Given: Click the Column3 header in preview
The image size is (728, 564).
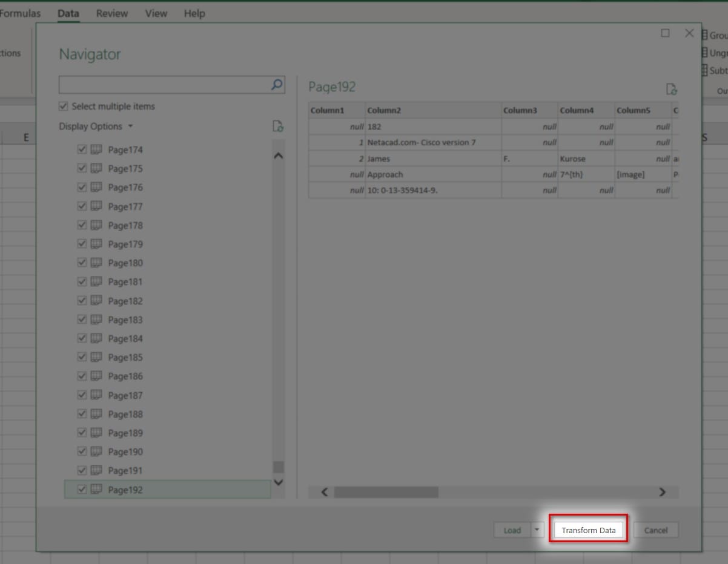Looking at the screenshot, I should tap(530, 111).
